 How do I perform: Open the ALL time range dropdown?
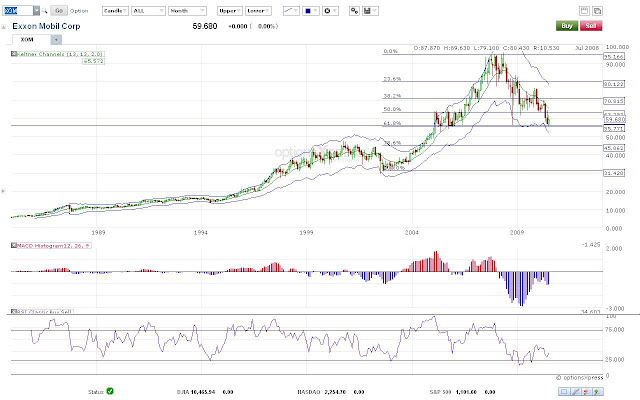pos(148,11)
